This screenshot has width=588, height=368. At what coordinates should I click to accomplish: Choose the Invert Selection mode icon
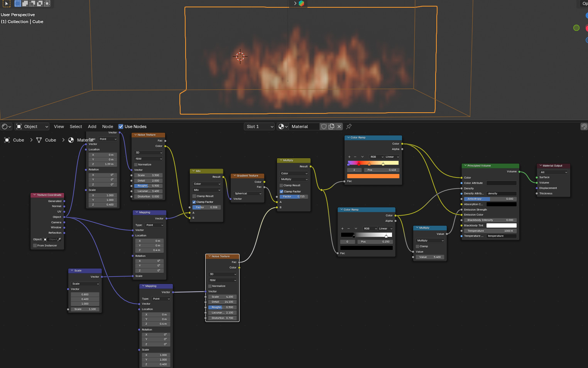[40, 3]
